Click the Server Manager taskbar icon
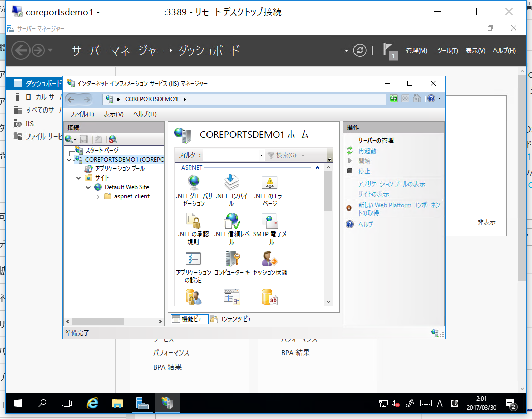The width and height of the screenshot is (532, 419). [x=142, y=403]
